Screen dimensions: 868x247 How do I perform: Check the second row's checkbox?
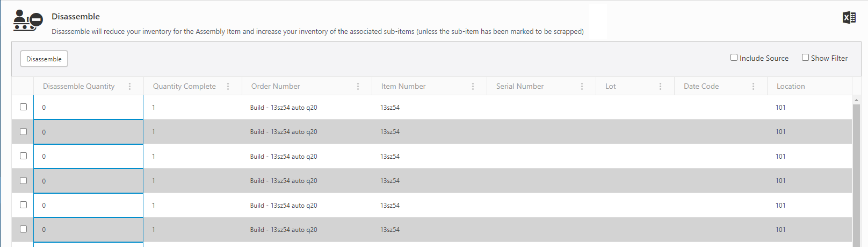pyautogui.click(x=23, y=131)
